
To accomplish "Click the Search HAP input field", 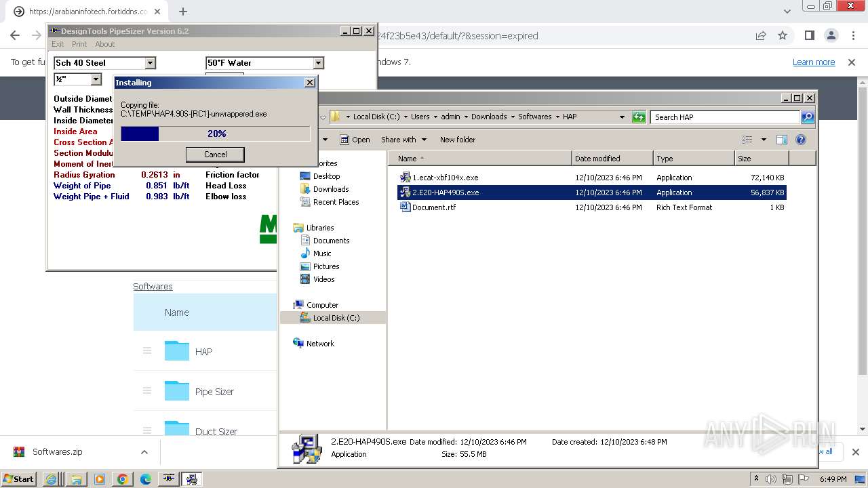I will click(x=726, y=117).
